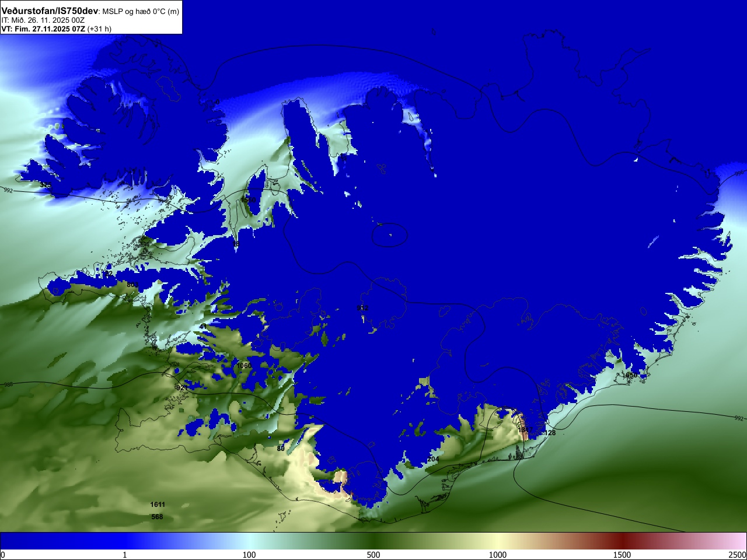Screen dimensions: 747x560
Task: Click the 'VT: Fim. 27.11.2025 07Z (+31 h)' line
Action: pos(56,29)
